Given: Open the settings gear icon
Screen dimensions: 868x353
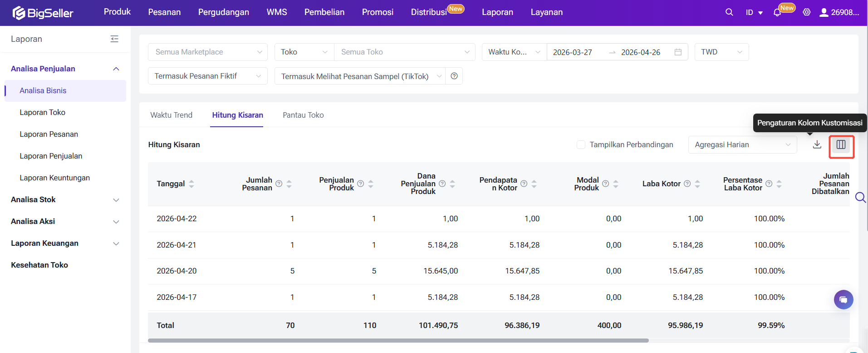Looking at the screenshot, I should (806, 12).
